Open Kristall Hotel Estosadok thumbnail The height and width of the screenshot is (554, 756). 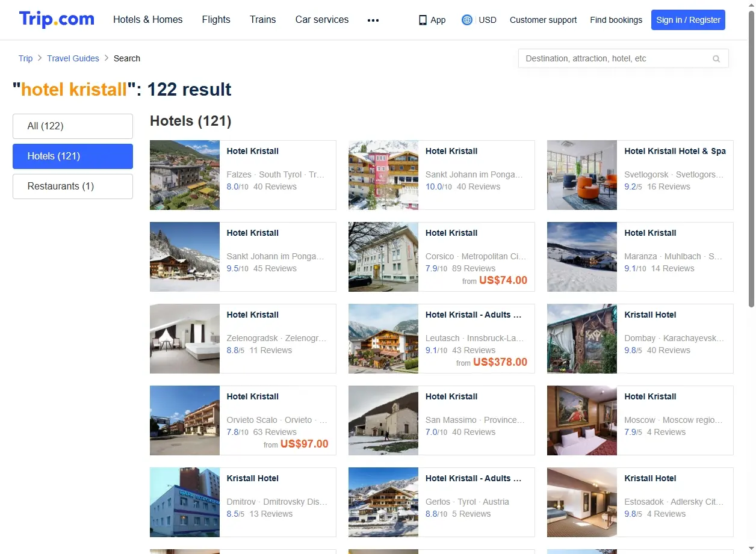(x=582, y=502)
